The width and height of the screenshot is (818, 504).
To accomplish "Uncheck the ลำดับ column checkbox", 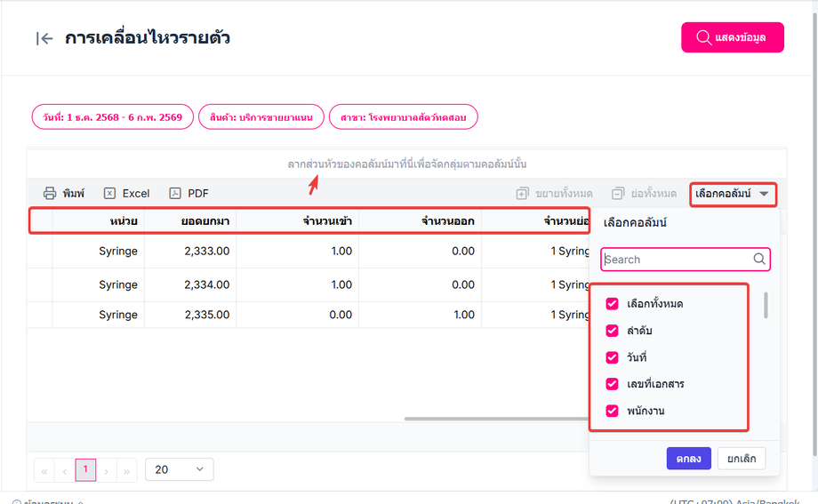I will coord(612,331).
